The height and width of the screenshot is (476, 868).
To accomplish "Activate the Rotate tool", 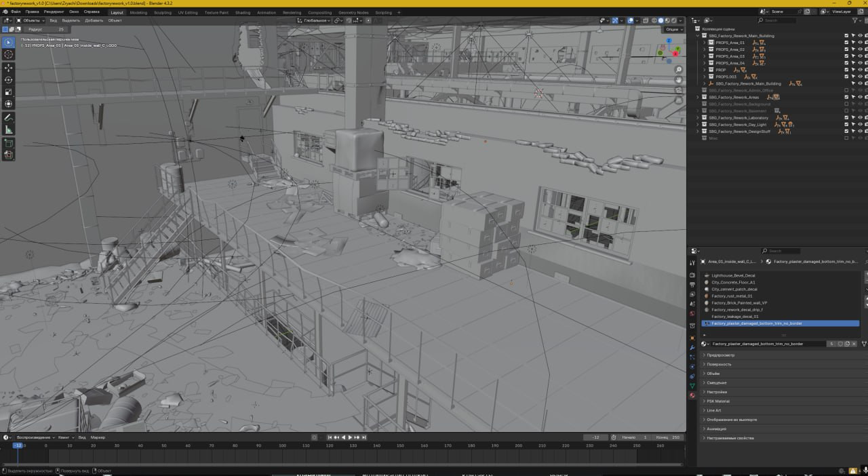I will coord(9,80).
